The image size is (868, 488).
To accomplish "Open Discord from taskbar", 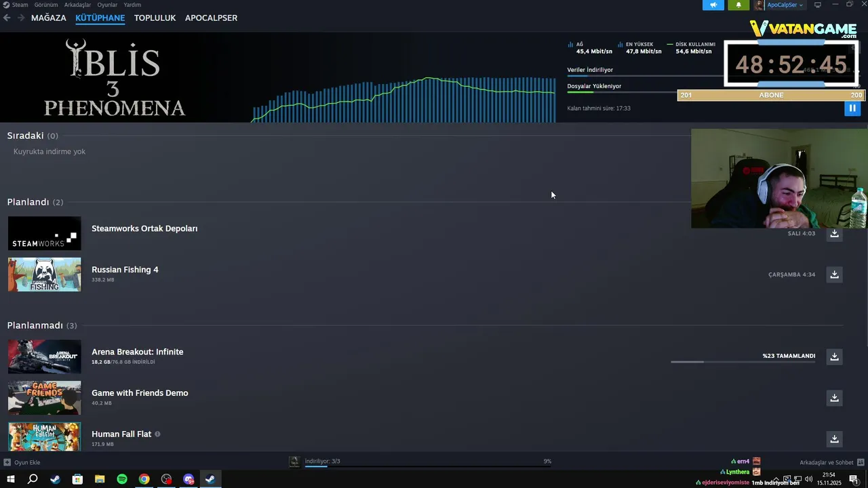I will (189, 479).
